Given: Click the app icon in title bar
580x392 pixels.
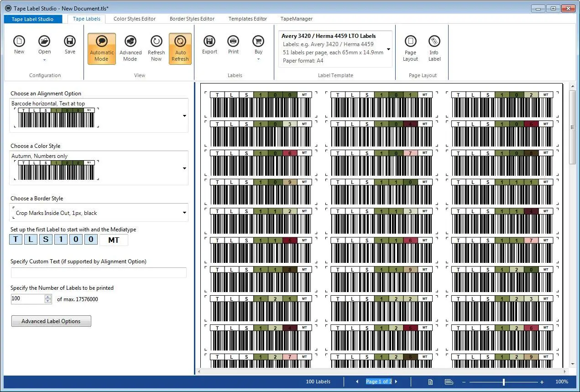Looking at the screenshot, I should [x=8, y=8].
